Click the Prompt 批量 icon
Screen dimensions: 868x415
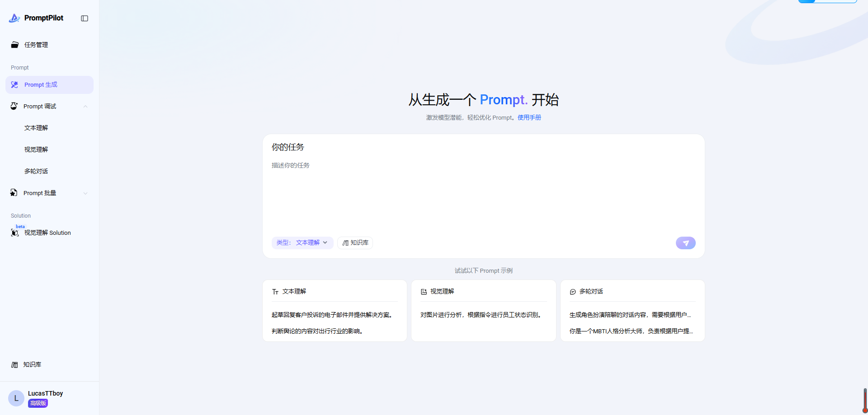(14, 193)
